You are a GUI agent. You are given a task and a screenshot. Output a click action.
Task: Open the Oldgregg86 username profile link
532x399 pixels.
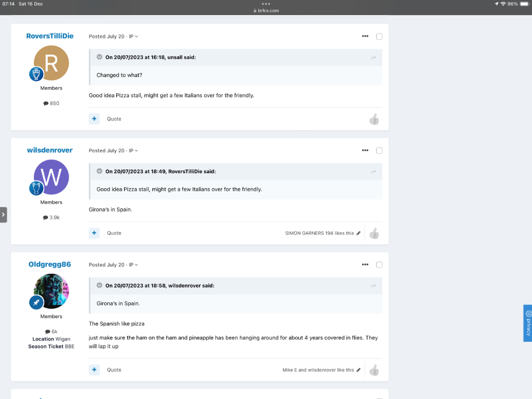[x=49, y=264]
